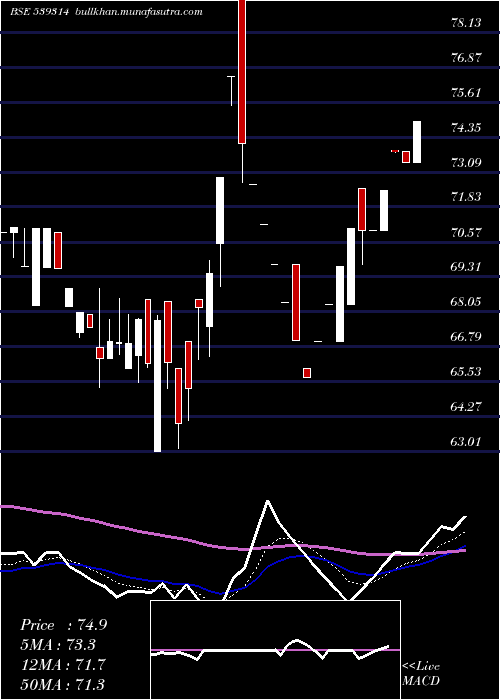
Task: Select the long white candle reaching 63.01
Action: pos(157,386)
